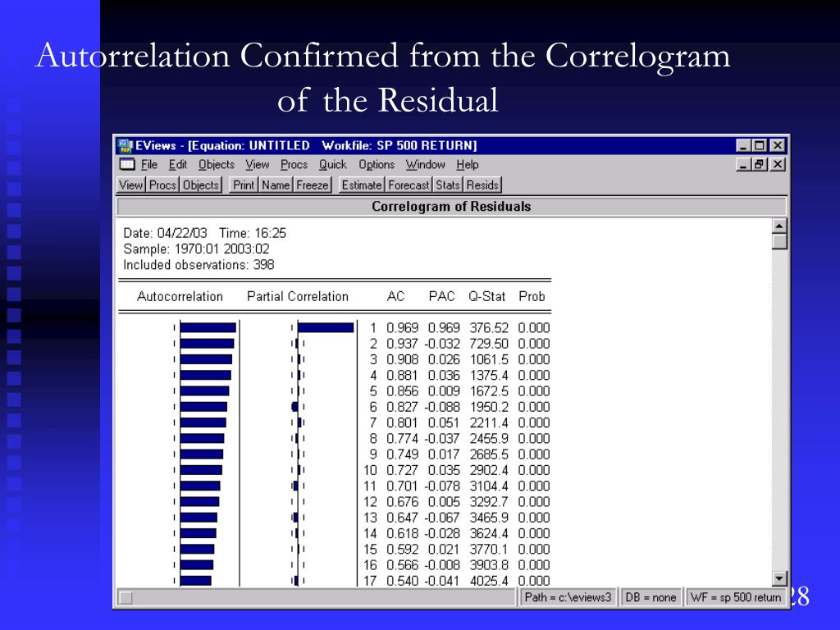Click the Name toolbar button
This screenshot has height=630, width=840.
pyautogui.click(x=276, y=185)
